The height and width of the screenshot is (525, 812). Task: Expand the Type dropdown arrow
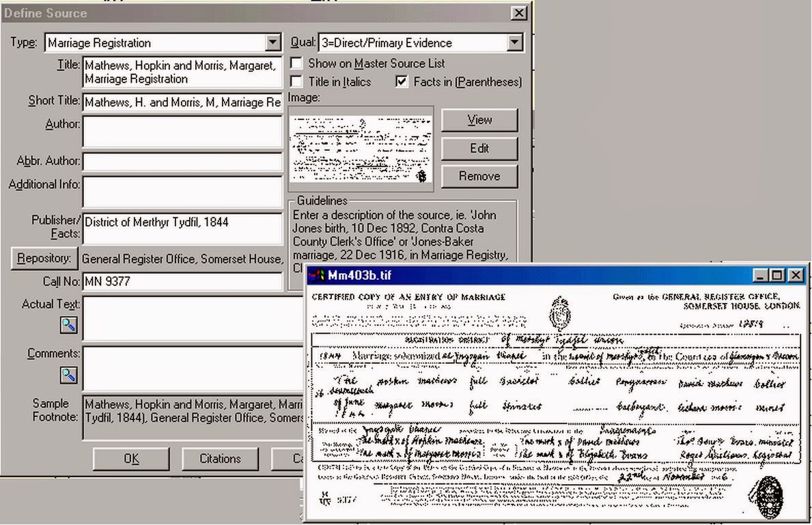(x=273, y=42)
